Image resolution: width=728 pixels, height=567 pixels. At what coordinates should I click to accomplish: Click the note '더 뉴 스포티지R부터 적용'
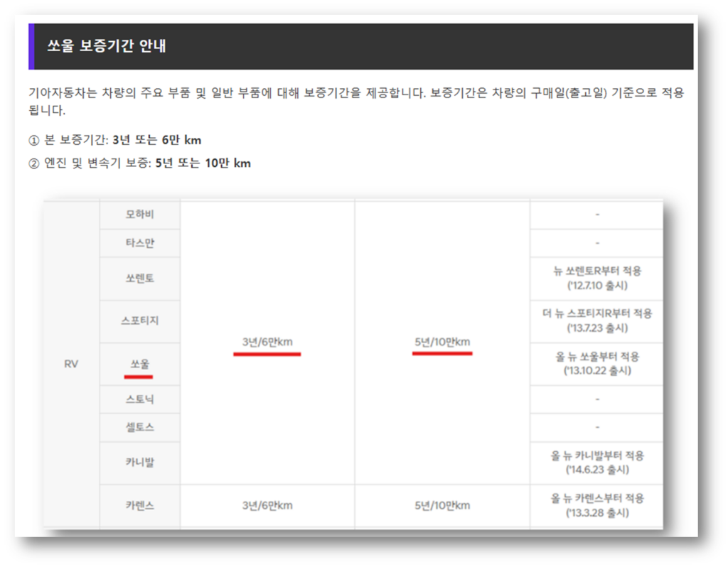[x=597, y=313]
